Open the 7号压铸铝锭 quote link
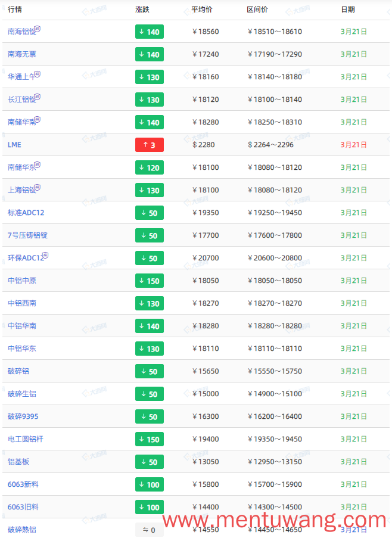Screen dimensions: 392x538 click(x=27, y=235)
